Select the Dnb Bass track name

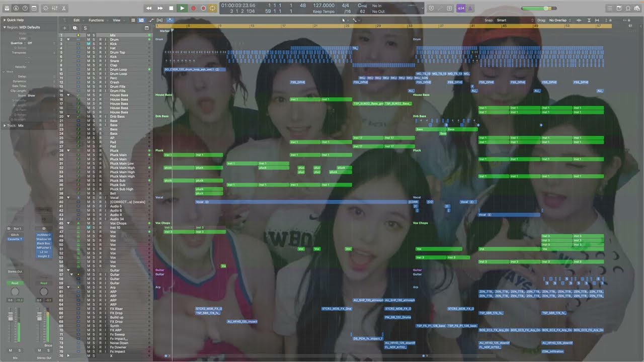[117, 117]
